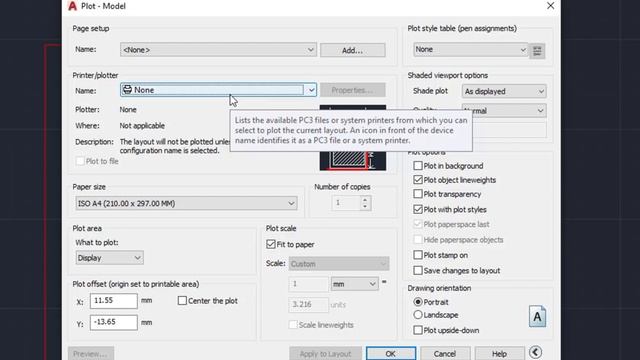The height and width of the screenshot is (360, 640).
Task: Open the What to plot dropdown
Action: [109, 258]
